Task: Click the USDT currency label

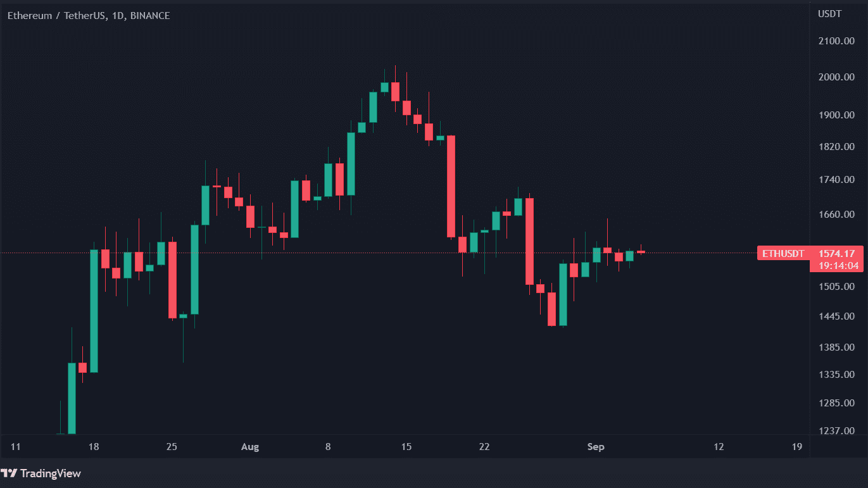Action: point(830,14)
